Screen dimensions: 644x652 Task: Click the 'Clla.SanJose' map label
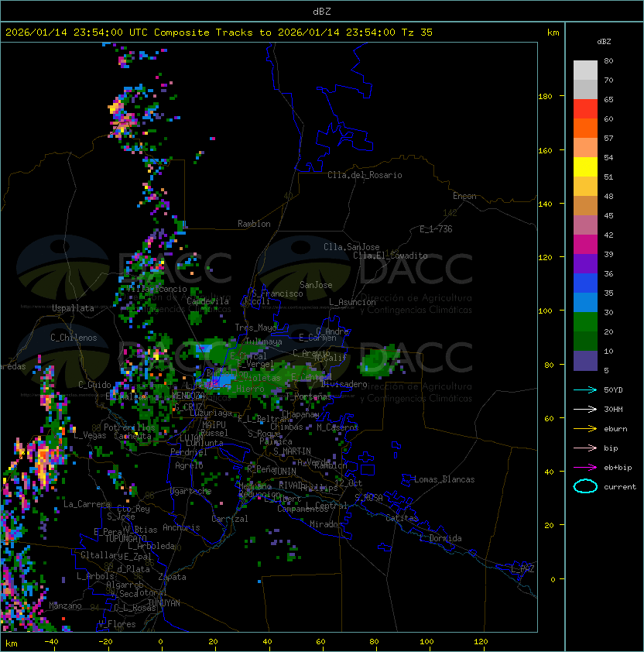[351, 247]
